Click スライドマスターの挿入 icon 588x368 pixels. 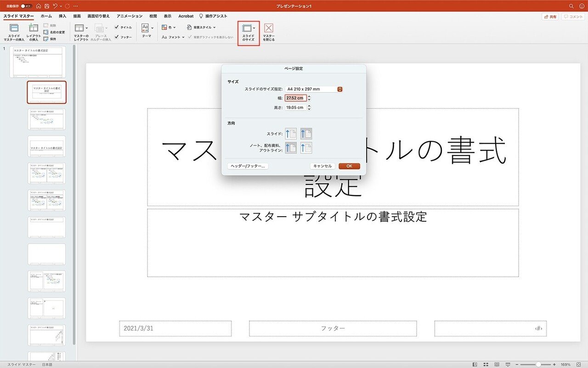[x=14, y=29]
